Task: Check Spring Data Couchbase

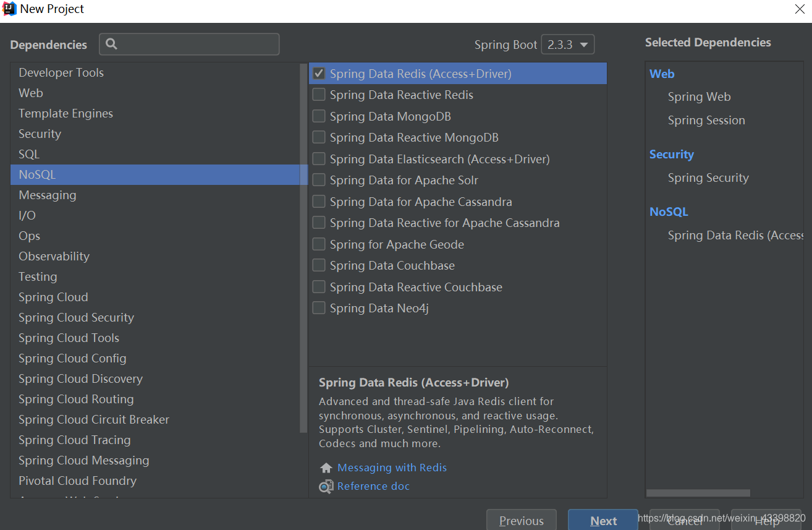Action: click(x=319, y=265)
